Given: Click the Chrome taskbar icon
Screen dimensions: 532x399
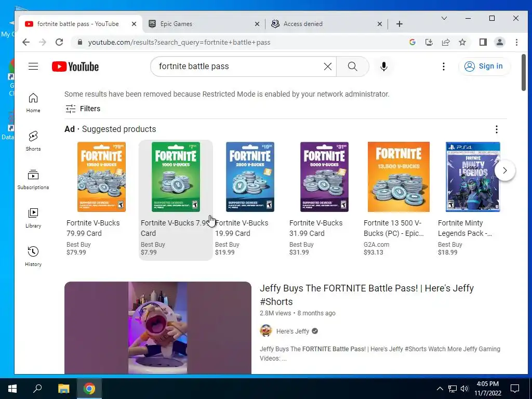Looking at the screenshot, I should [89, 389].
